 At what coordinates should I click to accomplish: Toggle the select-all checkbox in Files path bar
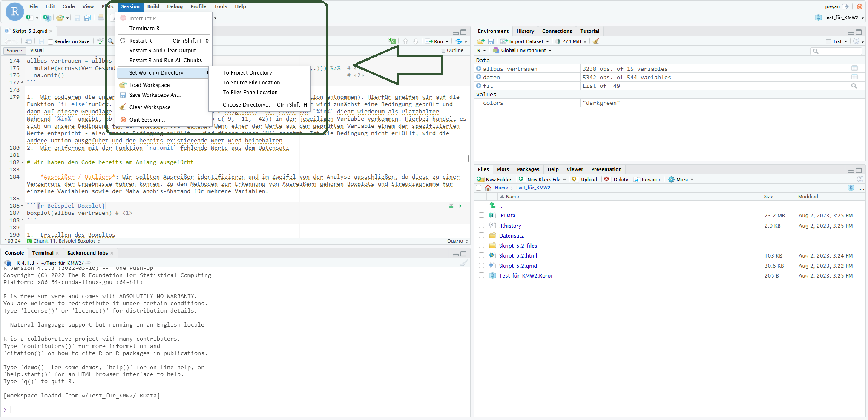(x=478, y=188)
